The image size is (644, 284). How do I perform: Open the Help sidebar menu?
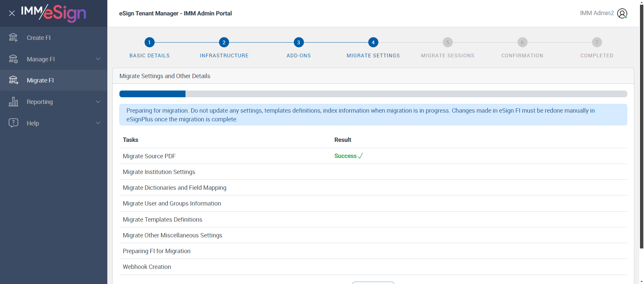(x=54, y=123)
